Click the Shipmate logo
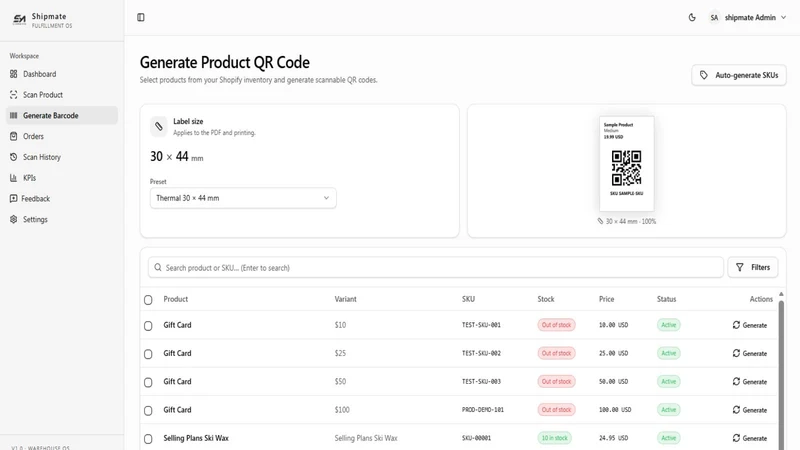800x450 pixels. [19, 20]
